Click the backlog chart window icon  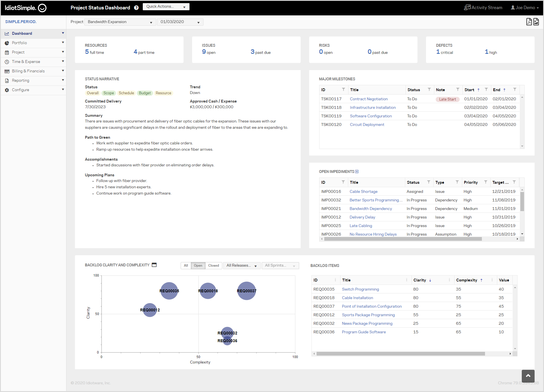154,265
